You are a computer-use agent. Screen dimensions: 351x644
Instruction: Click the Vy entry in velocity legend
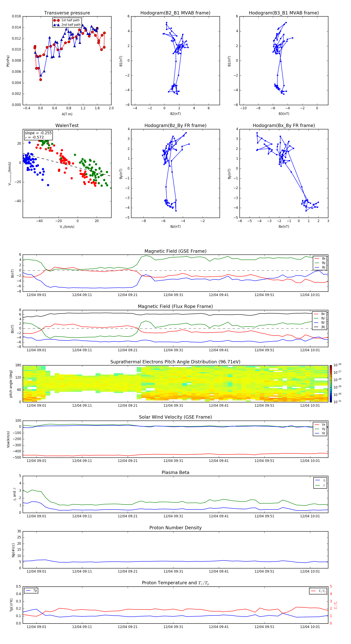[x=320, y=429]
